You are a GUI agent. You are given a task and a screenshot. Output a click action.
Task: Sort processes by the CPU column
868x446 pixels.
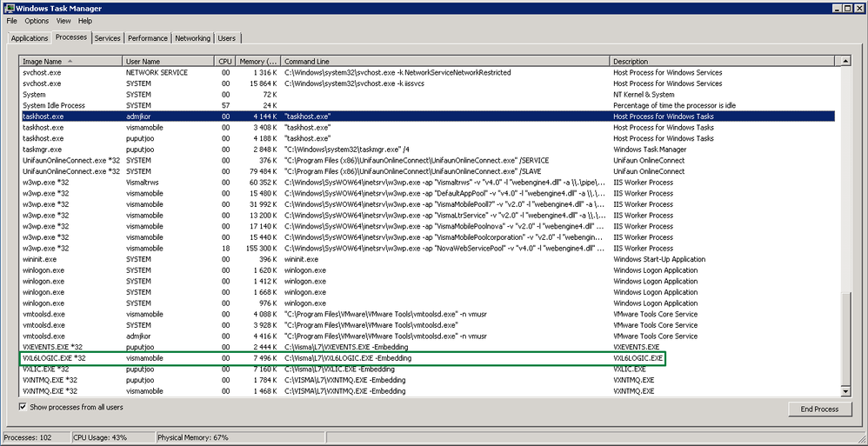click(x=225, y=62)
